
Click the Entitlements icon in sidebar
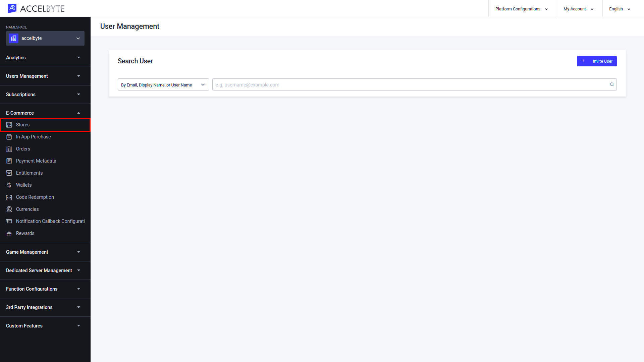click(x=9, y=173)
